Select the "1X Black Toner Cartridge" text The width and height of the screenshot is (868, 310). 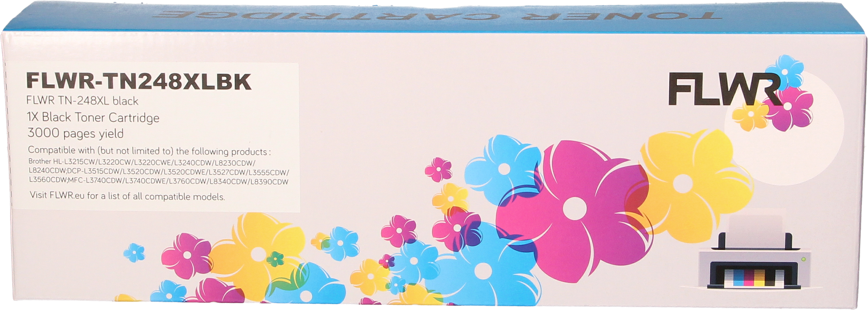click(x=94, y=118)
